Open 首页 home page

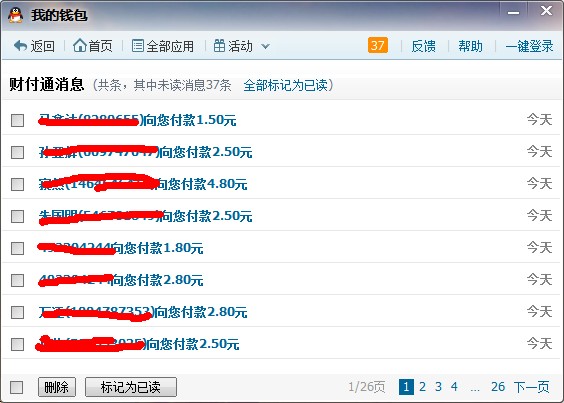tap(100, 46)
